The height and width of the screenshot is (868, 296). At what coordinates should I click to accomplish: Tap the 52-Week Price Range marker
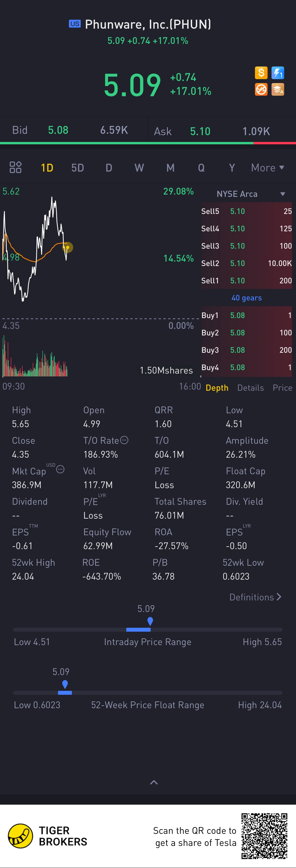click(65, 684)
